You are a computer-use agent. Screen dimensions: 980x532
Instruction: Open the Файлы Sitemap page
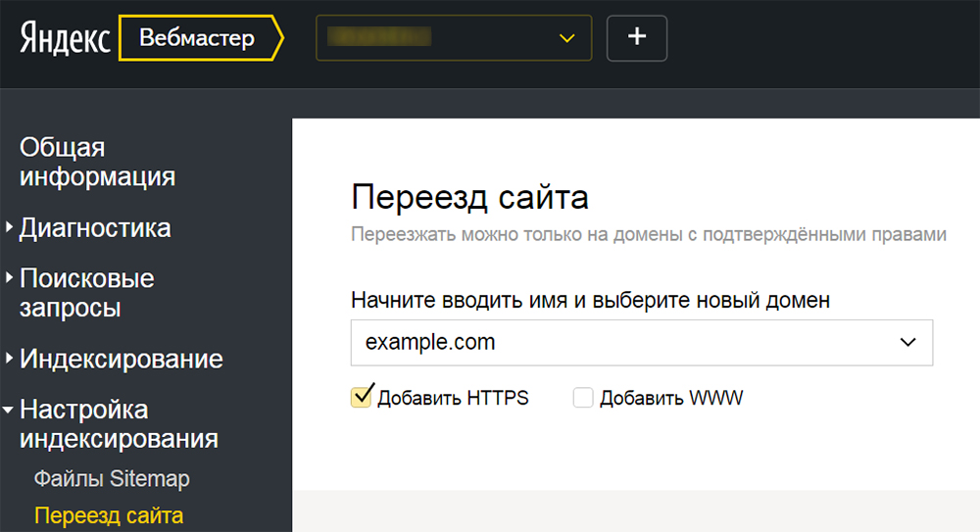click(x=112, y=479)
